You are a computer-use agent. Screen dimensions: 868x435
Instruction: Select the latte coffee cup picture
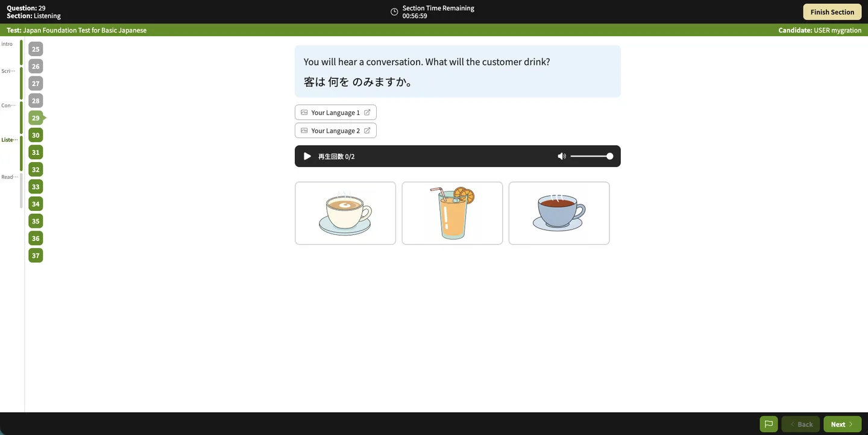[x=345, y=213]
